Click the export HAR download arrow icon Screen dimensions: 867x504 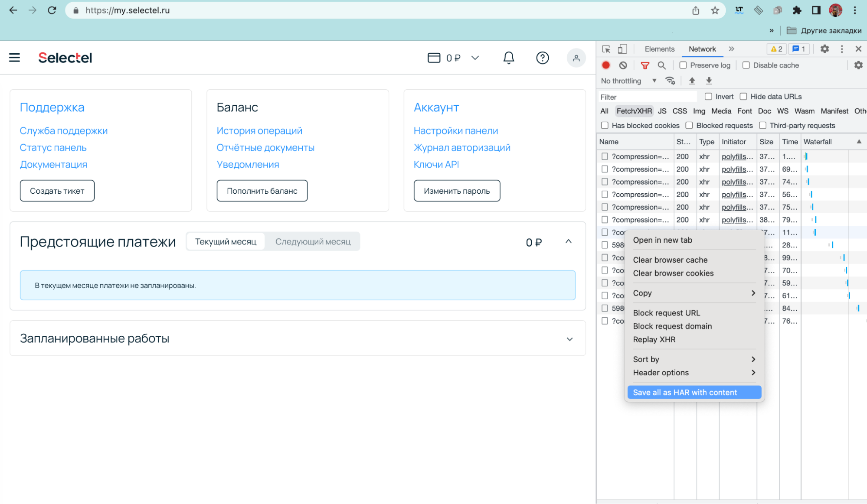click(x=709, y=81)
